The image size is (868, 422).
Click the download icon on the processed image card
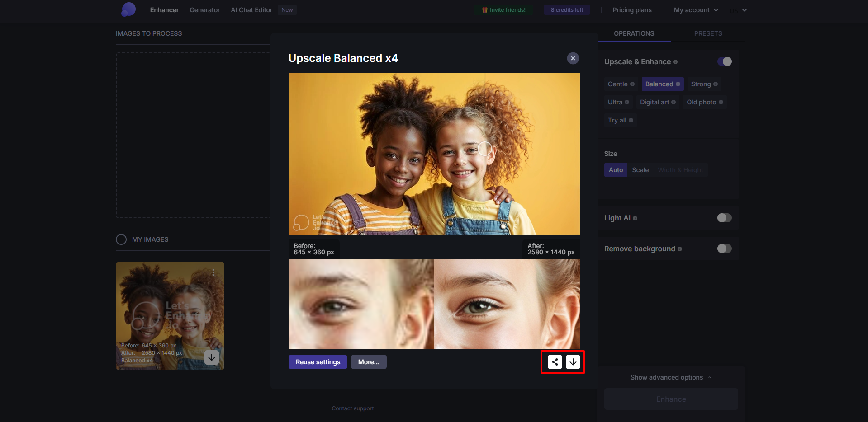[211, 357]
